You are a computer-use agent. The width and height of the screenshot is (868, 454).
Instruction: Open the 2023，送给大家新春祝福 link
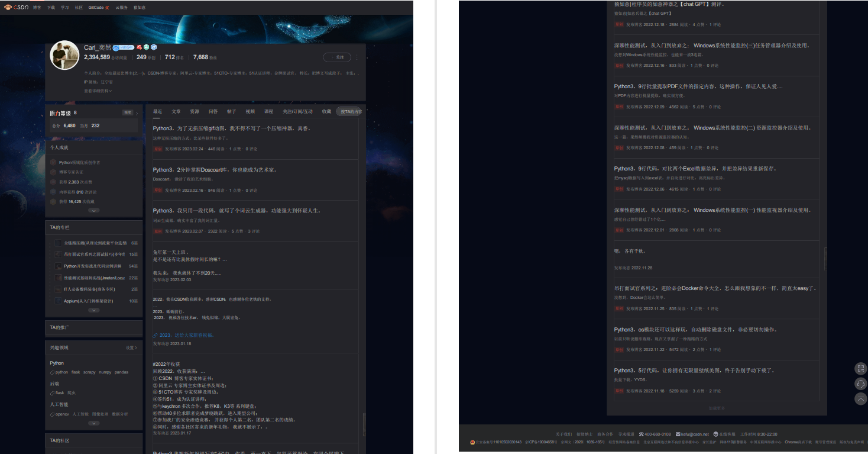[186, 335]
